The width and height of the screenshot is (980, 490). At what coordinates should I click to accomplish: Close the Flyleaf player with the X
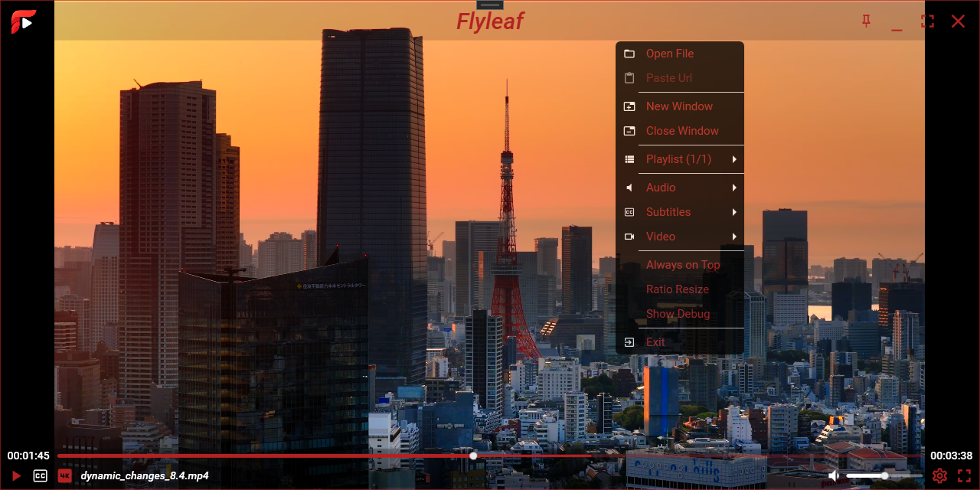[958, 21]
